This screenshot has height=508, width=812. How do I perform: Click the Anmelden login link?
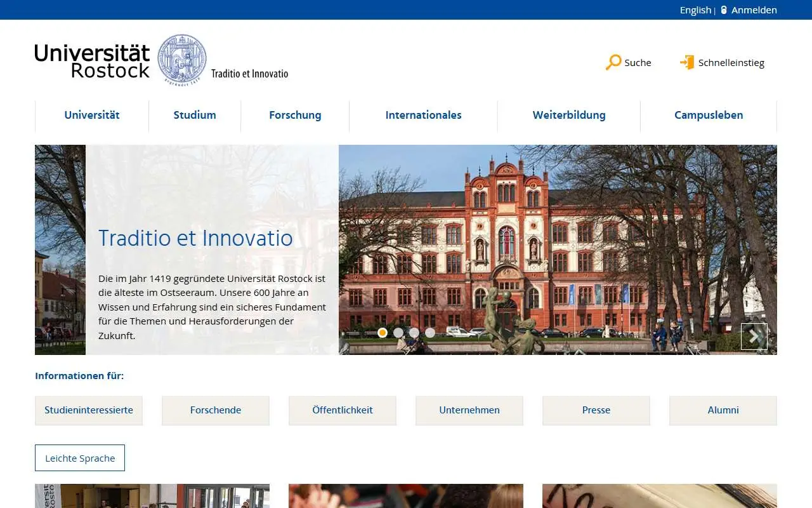pyautogui.click(x=754, y=10)
